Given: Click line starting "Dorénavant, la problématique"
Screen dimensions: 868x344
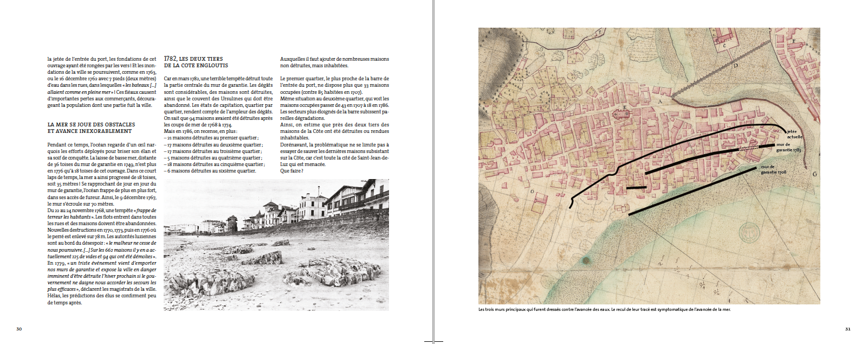Looking at the screenshot, I should (334, 145).
